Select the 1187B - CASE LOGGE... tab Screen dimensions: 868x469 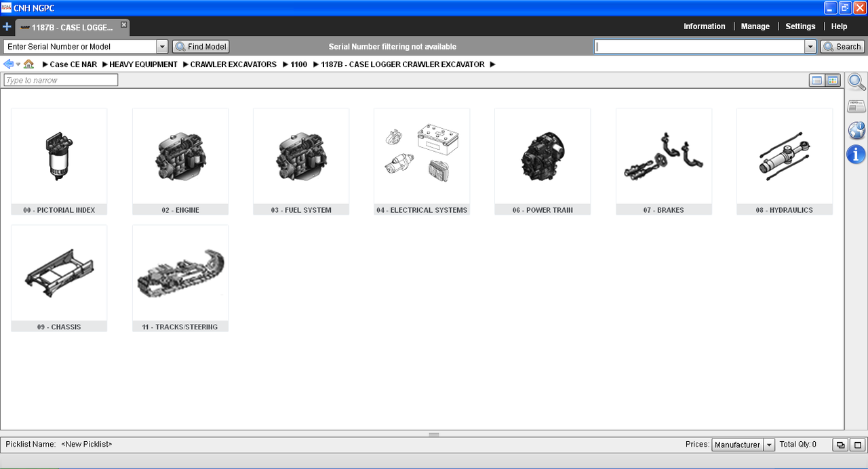(x=72, y=28)
